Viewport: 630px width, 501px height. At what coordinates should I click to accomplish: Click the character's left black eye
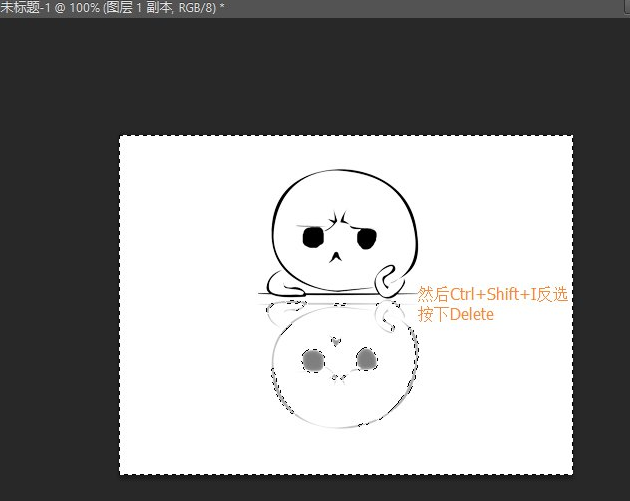[313, 237]
